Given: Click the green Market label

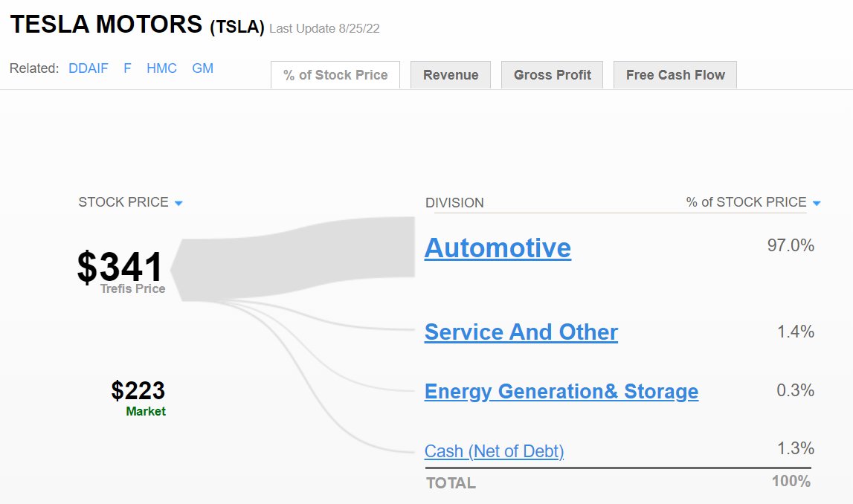Looking at the screenshot, I should tap(146, 412).
